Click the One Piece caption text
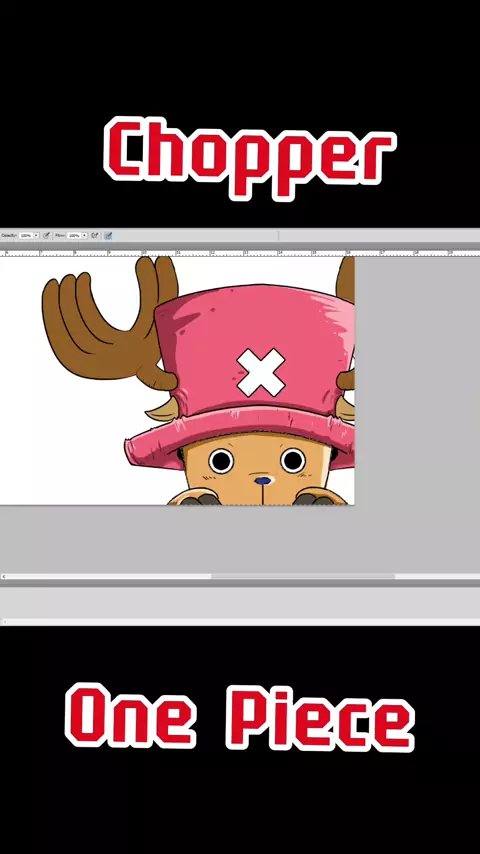The width and height of the screenshot is (480, 854). click(x=240, y=717)
